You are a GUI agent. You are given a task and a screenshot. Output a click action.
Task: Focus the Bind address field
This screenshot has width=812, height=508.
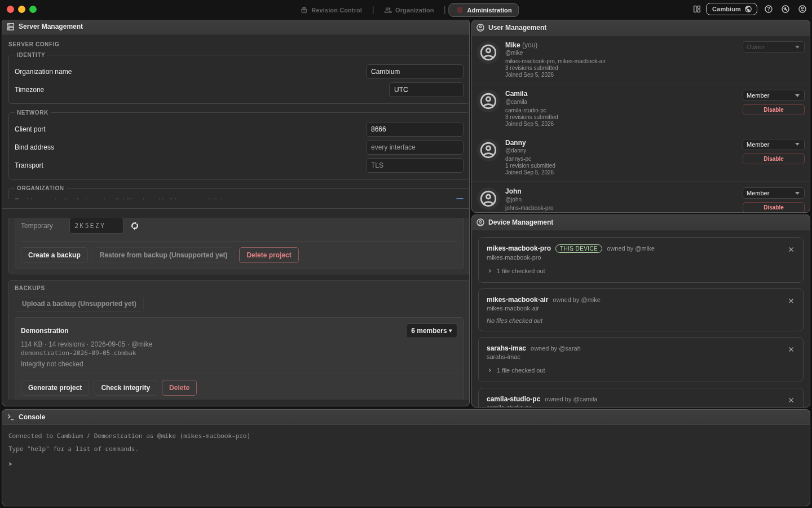414,147
